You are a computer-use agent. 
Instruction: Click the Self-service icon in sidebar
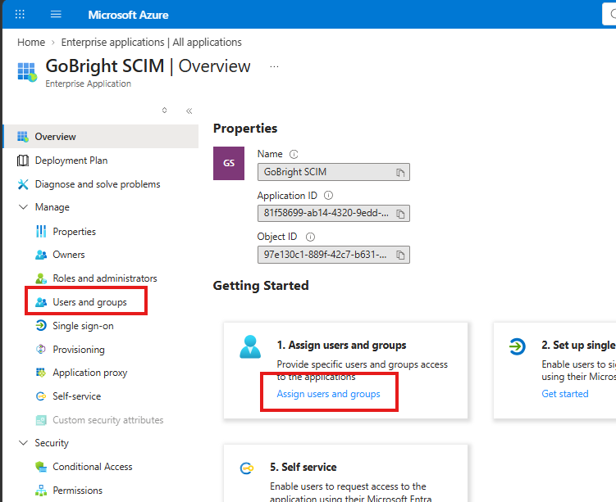click(x=41, y=396)
